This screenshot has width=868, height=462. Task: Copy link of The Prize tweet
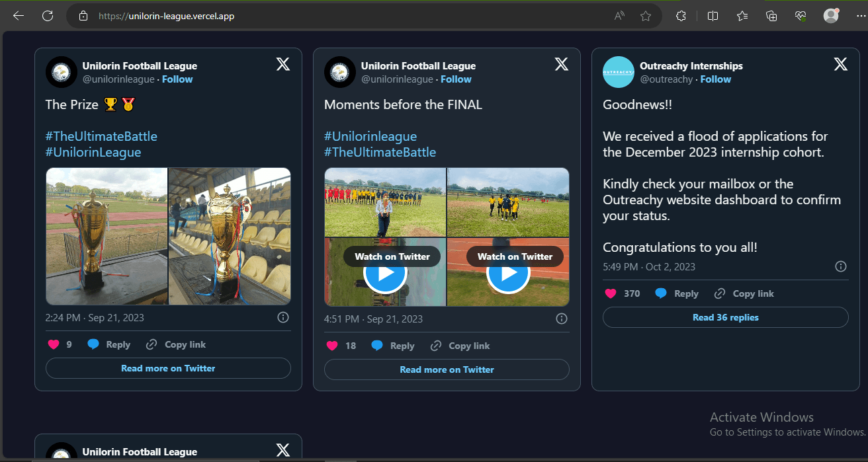pyautogui.click(x=175, y=344)
